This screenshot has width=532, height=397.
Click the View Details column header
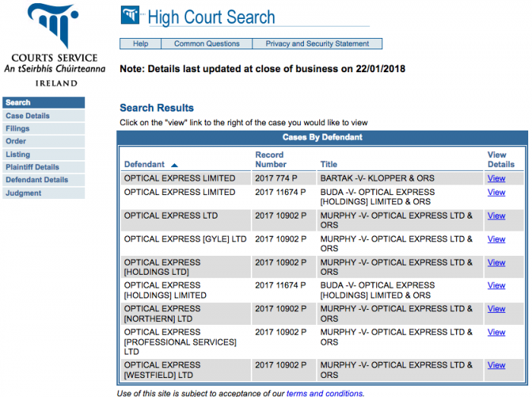[501, 159]
